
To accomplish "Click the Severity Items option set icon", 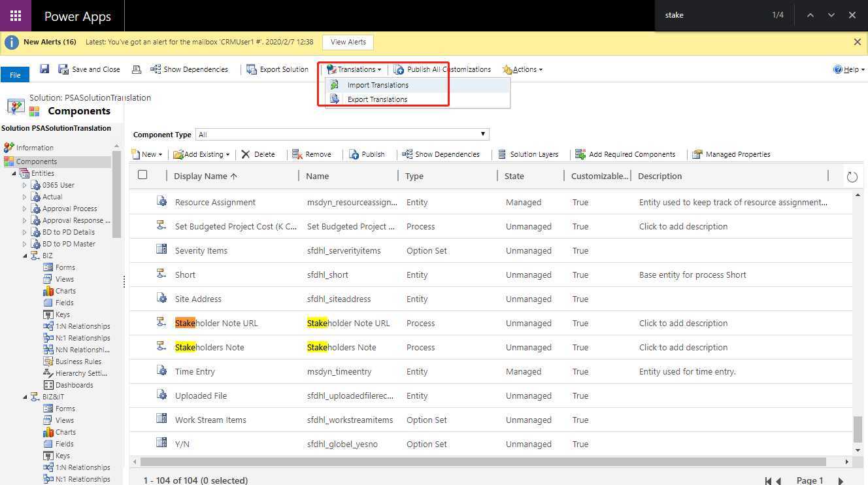I will 161,250.
